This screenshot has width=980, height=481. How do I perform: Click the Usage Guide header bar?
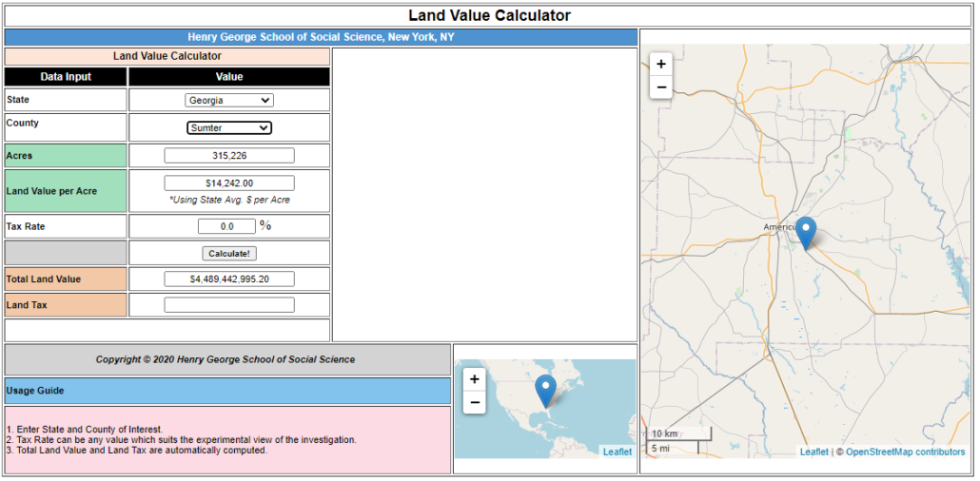pos(227,391)
